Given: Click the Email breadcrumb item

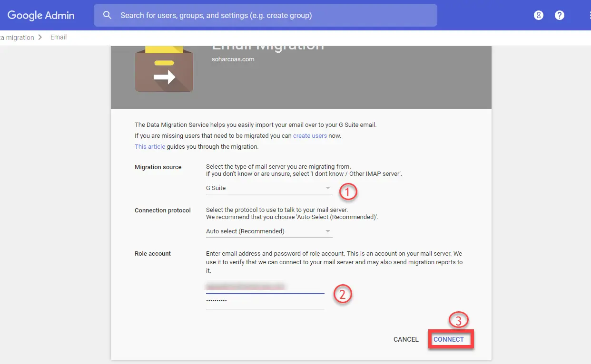Looking at the screenshot, I should pos(59,37).
